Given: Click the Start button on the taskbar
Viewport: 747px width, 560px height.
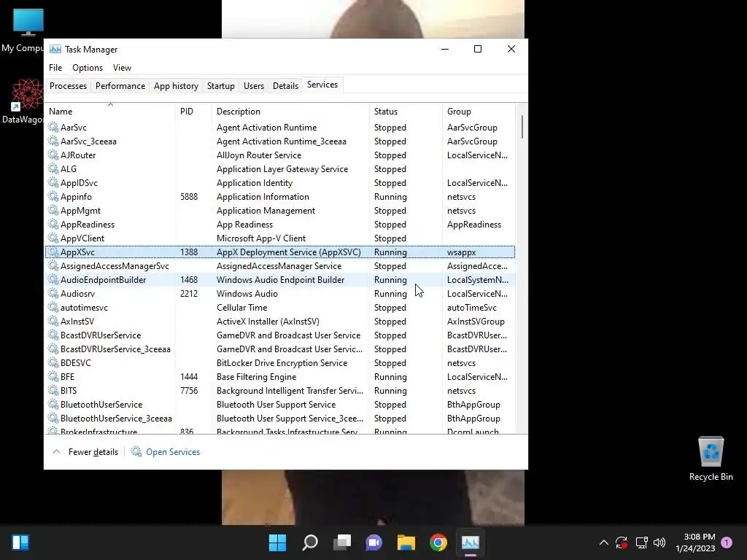Looking at the screenshot, I should (277, 542).
